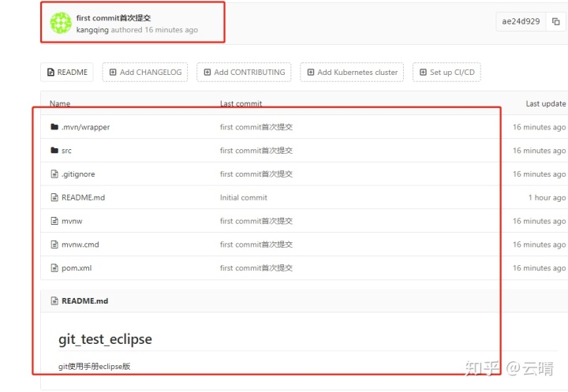Screen dimensions: 568x392
Task: Open commit message link in pom.xml row
Action: tap(256, 268)
